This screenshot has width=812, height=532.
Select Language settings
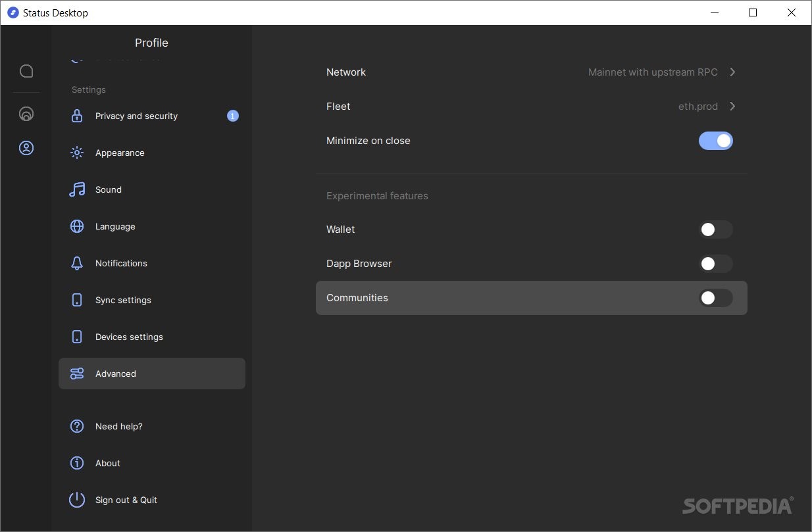(152, 227)
